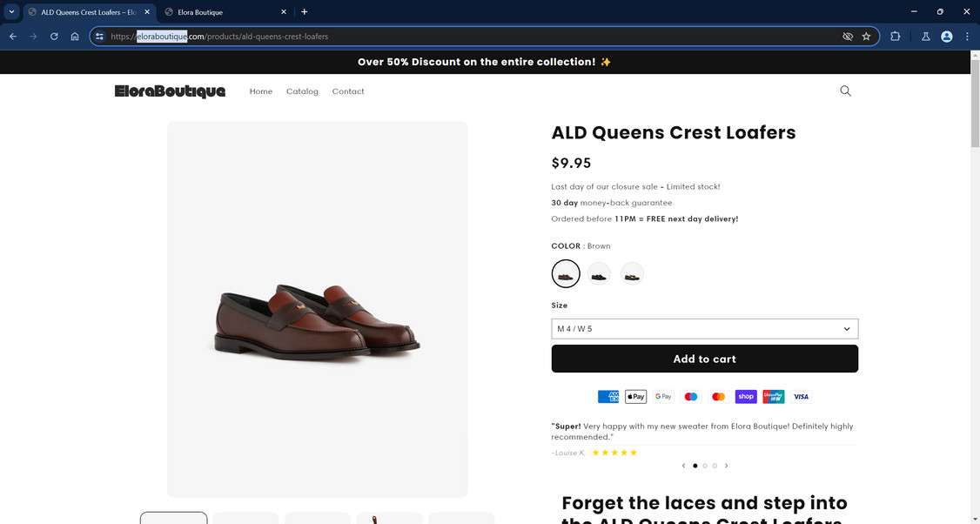Go to next review with right chevron
This screenshot has width=980, height=524.
pyautogui.click(x=726, y=466)
